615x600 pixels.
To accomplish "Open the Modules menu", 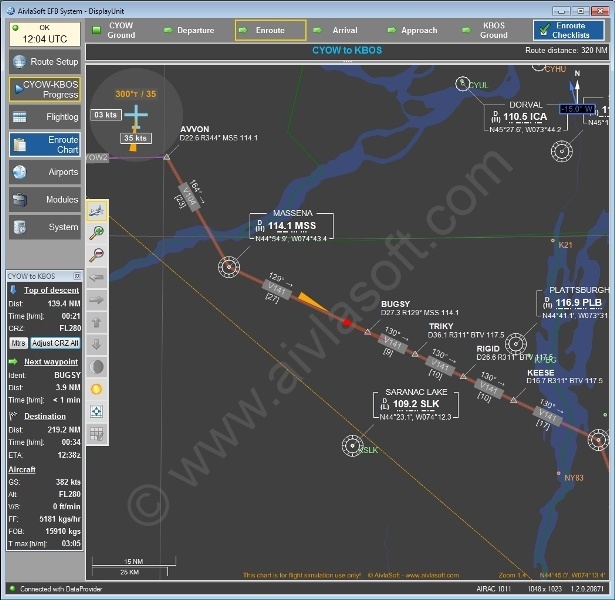I will [x=45, y=199].
